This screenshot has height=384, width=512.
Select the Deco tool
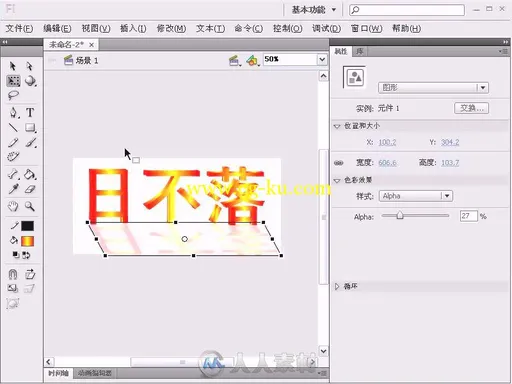click(13, 157)
